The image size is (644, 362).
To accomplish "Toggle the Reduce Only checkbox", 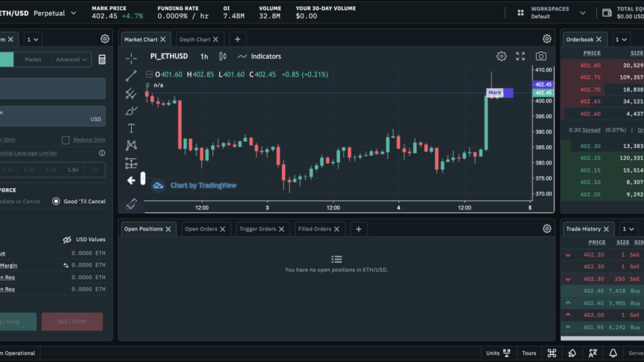I will pos(65,140).
